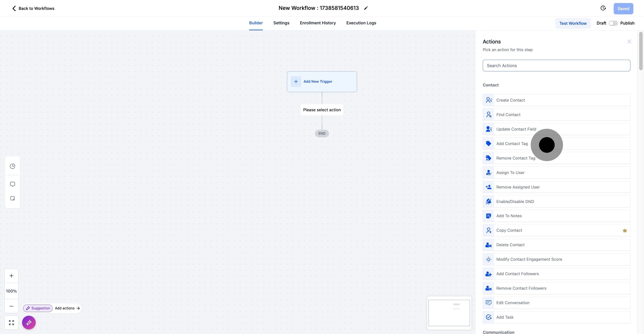Image resolution: width=644 pixels, height=334 pixels.
Task: Click the sticky note icon
Action: (x=12, y=198)
